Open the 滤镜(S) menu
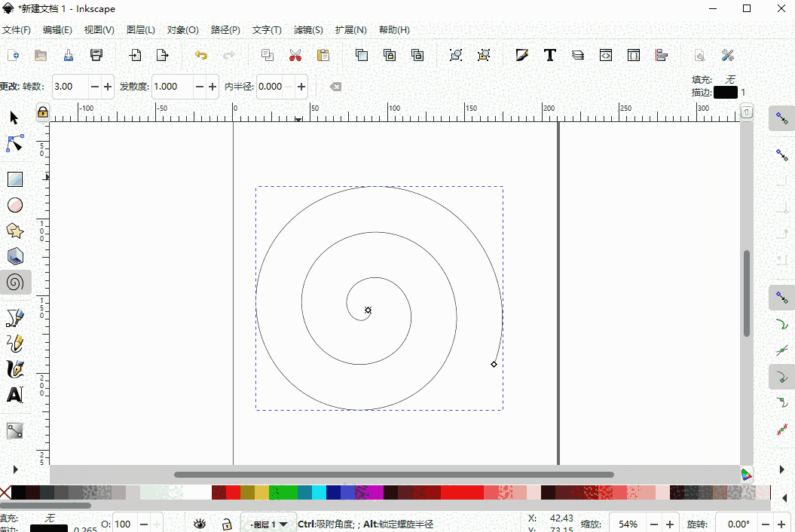 307,29
